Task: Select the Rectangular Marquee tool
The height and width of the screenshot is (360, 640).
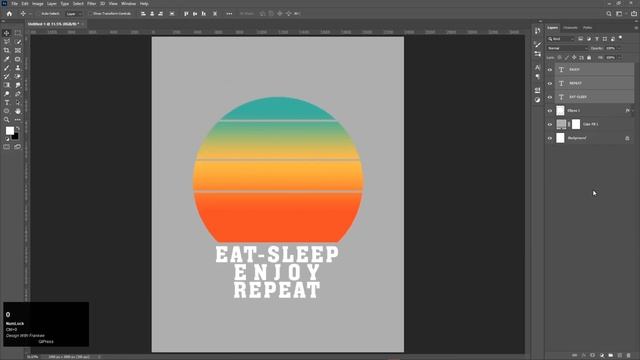Action: coord(18,33)
